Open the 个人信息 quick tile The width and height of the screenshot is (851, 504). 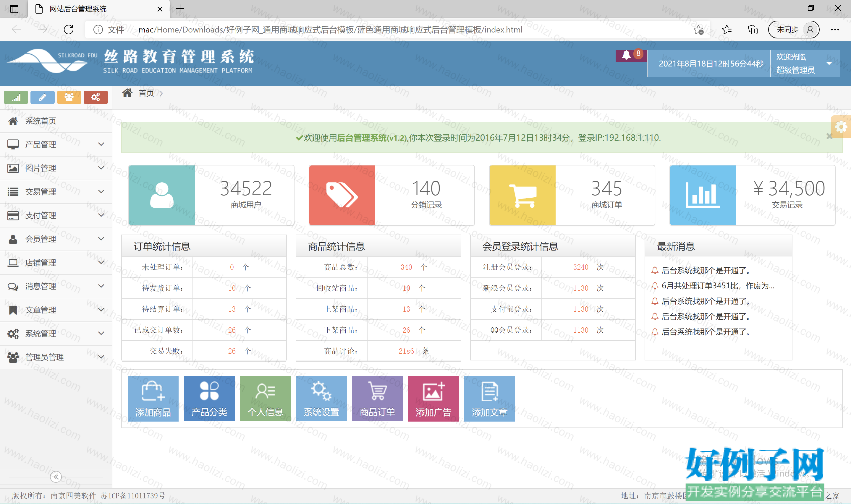[265, 399]
